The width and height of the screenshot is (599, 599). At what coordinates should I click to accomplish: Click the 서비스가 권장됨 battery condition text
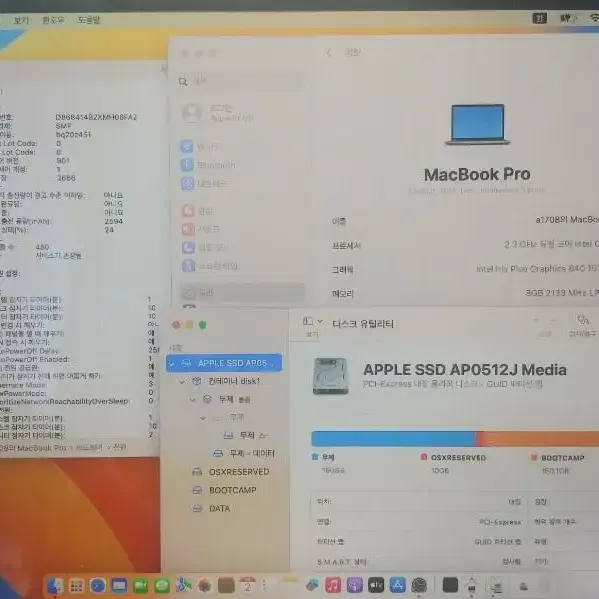[58, 256]
